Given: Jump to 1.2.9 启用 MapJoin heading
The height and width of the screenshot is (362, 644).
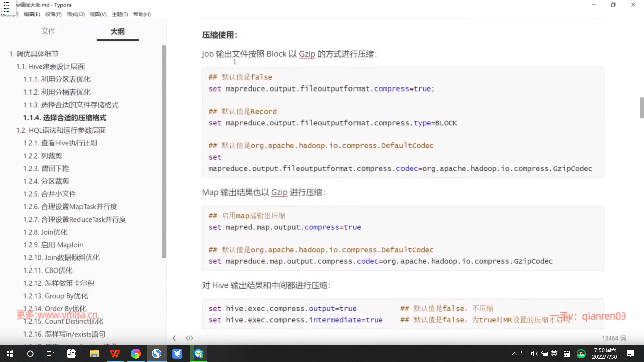Looking at the screenshot, I should (53, 245).
